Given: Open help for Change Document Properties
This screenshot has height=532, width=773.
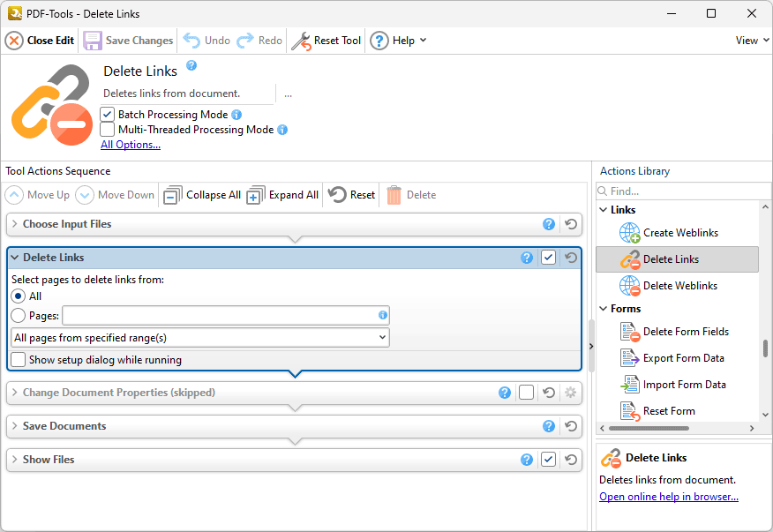Looking at the screenshot, I should point(505,393).
